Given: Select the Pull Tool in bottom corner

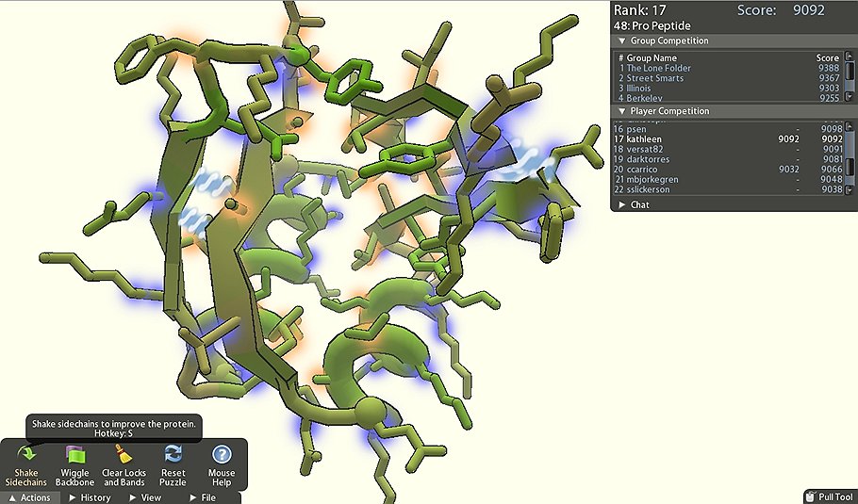Looking at the screenshot, I should point(830,496).
